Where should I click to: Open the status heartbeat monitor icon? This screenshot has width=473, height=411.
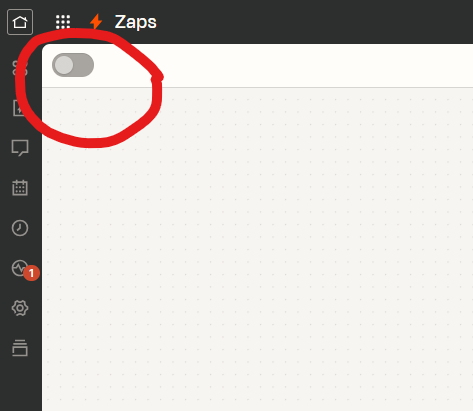coord(19,268)
